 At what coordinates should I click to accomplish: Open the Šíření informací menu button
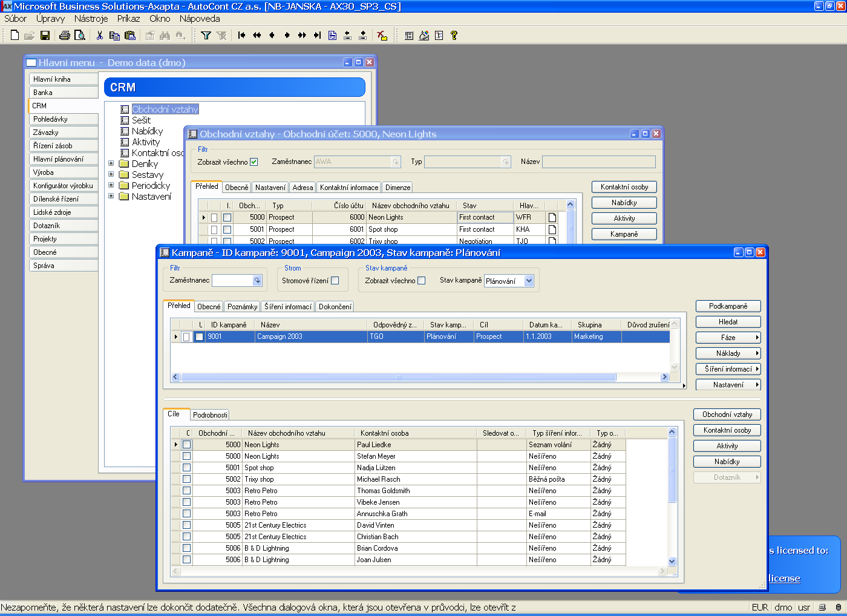point(728,369)
